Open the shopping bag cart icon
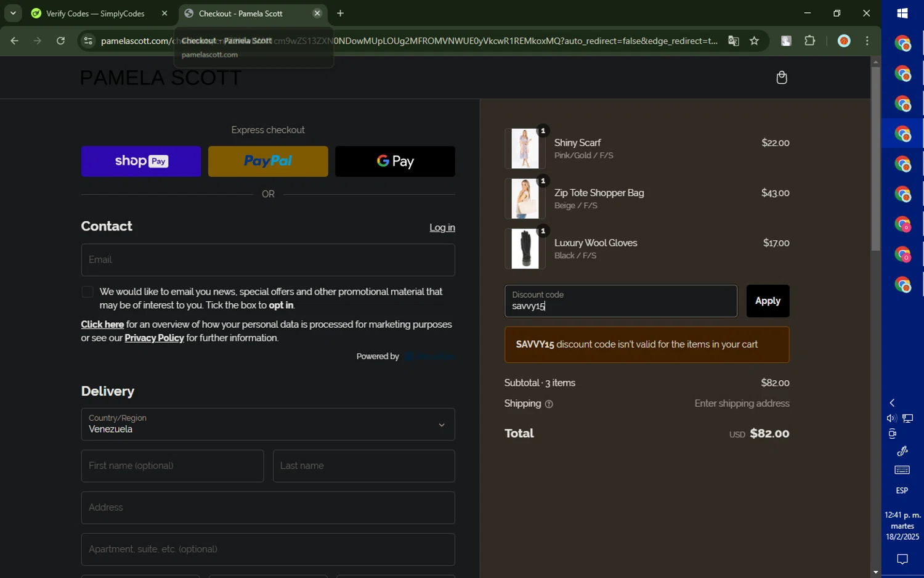 click(x=782, y=78)
